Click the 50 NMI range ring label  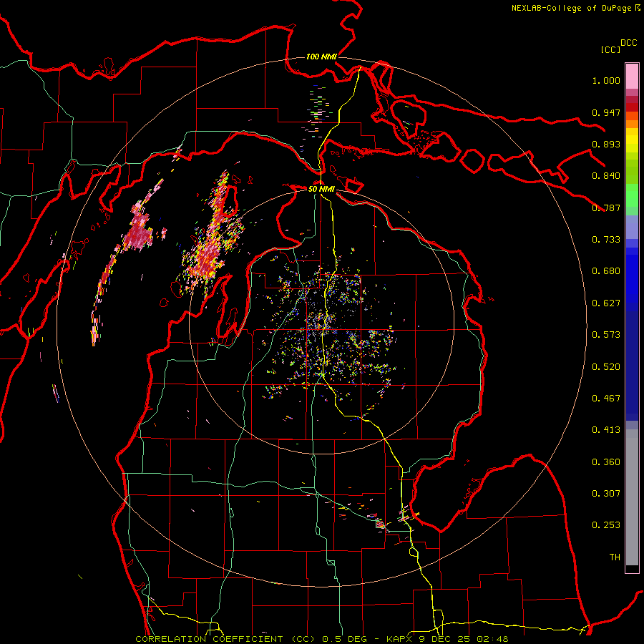pos(321,189)
